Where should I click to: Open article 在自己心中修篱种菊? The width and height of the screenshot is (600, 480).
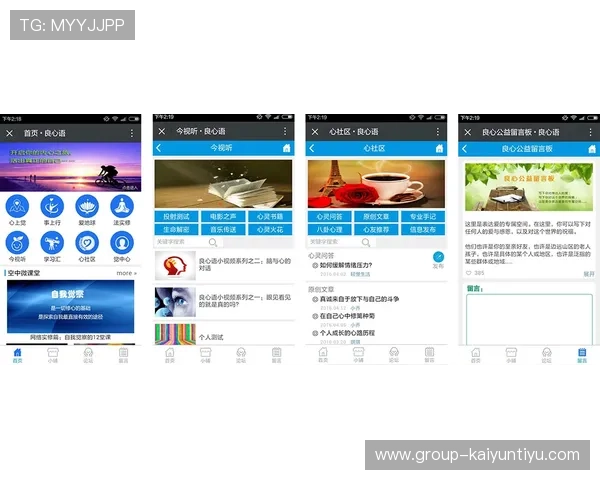point(347,316)
